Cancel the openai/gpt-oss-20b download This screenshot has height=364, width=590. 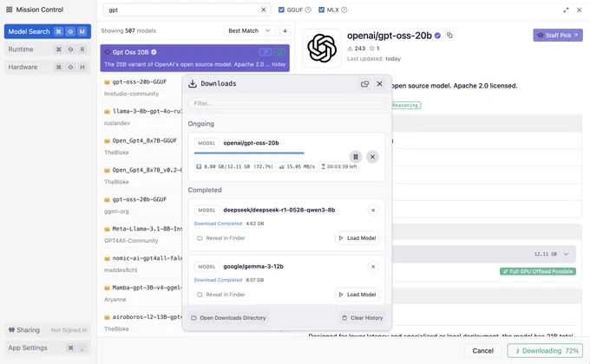[372, 157]
